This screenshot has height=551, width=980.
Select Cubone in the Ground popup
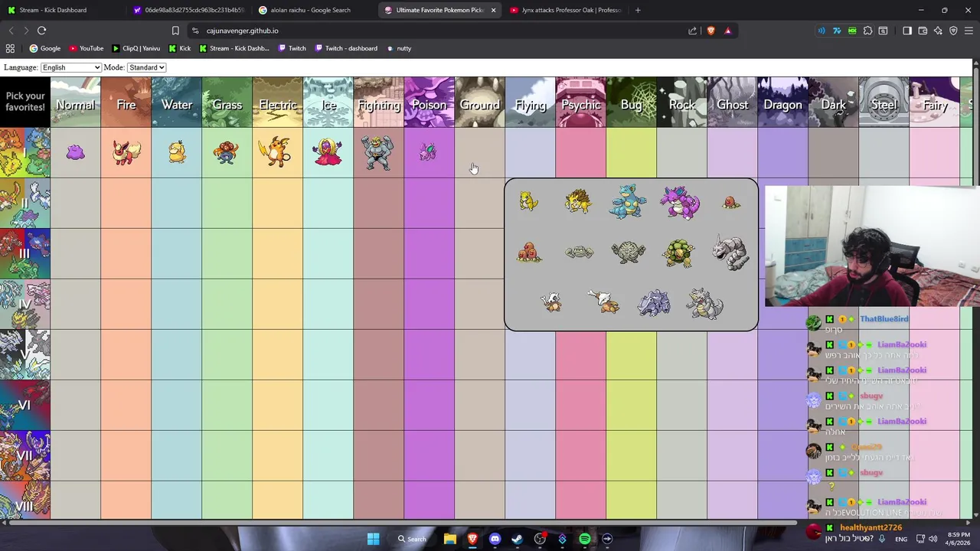552,303
